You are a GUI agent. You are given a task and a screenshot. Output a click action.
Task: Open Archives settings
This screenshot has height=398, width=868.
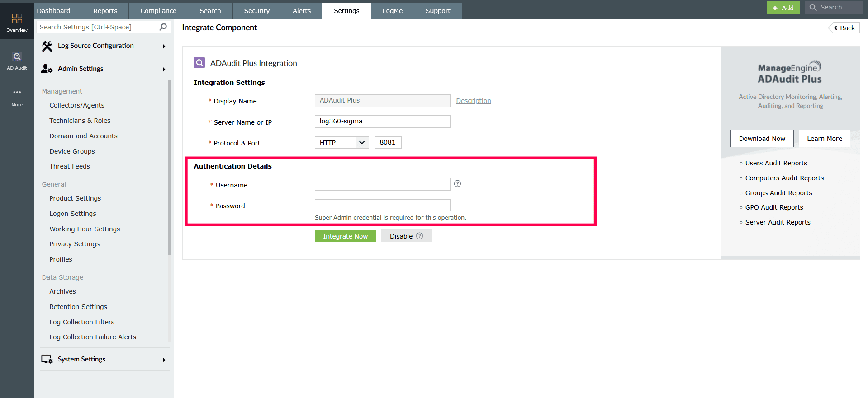pyautogui.click(x=63, y=291)
